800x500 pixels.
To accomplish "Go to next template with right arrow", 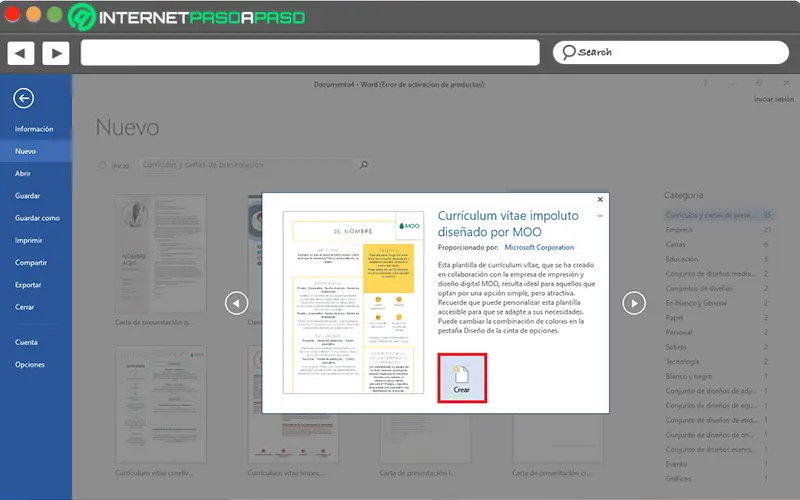I will [x=634, y=303].
